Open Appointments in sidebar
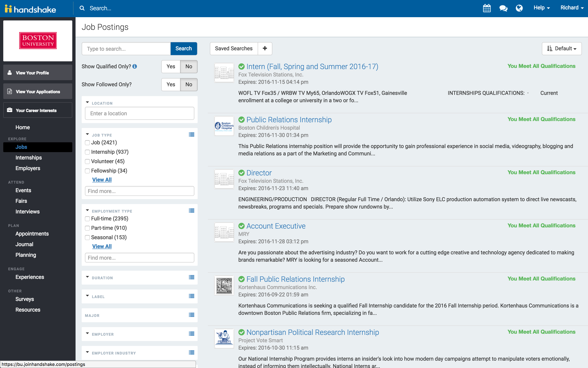This screenshot has width=588, height=368. [32, 234]
